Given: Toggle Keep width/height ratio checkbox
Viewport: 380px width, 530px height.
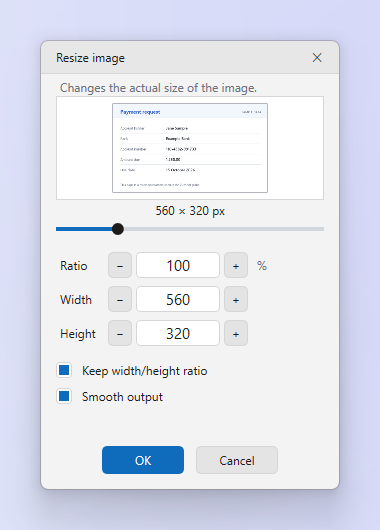Looking at the screenshot, I should tap(64, 370).
